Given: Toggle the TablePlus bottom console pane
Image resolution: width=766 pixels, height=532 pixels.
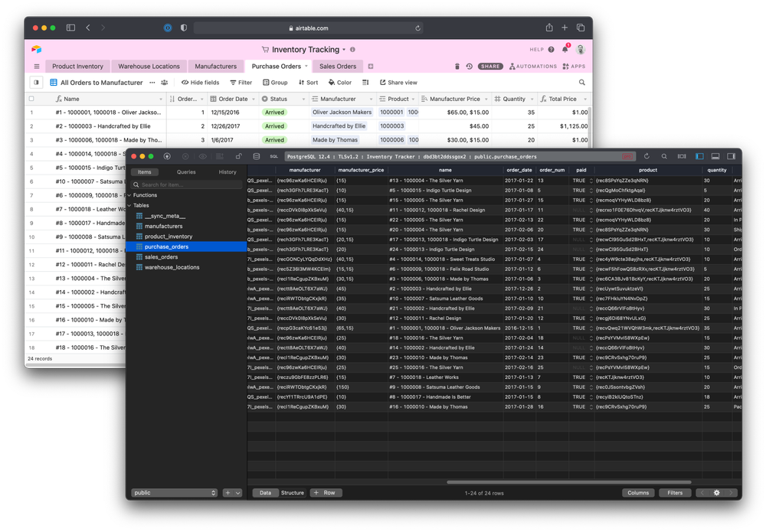Looking at the screenshot, I should pos(715,156).
